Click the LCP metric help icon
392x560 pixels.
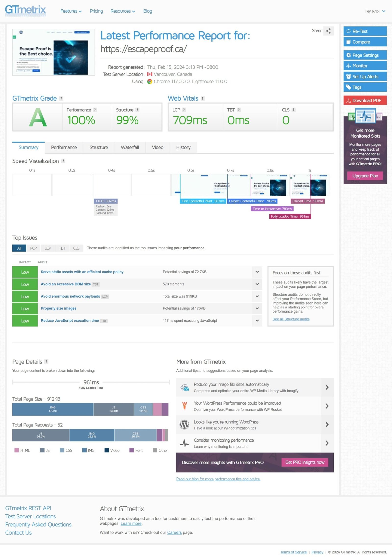point(184,110)
